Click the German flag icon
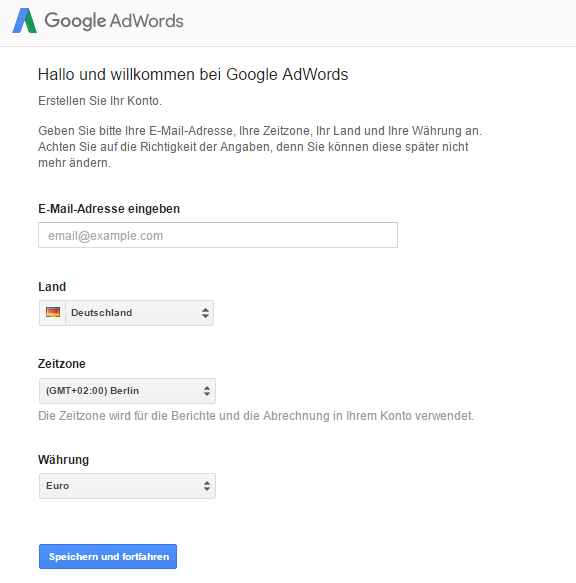 tap(53, 312)
